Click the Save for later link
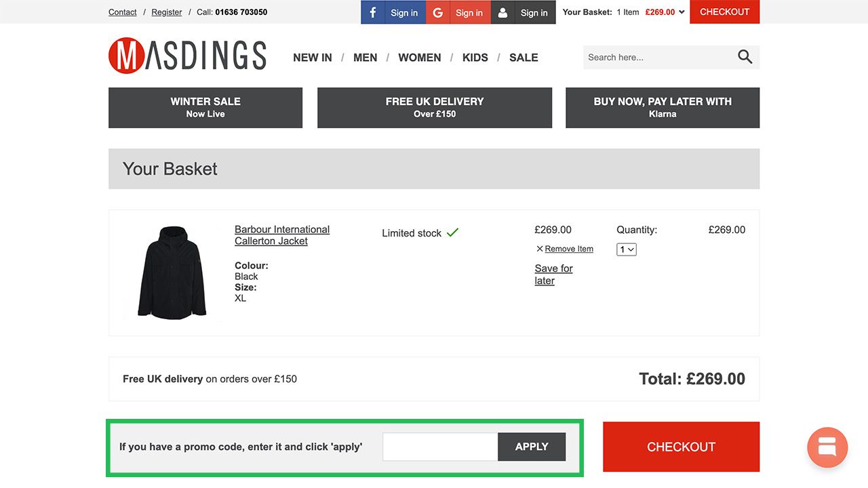 tap(554, 274)
